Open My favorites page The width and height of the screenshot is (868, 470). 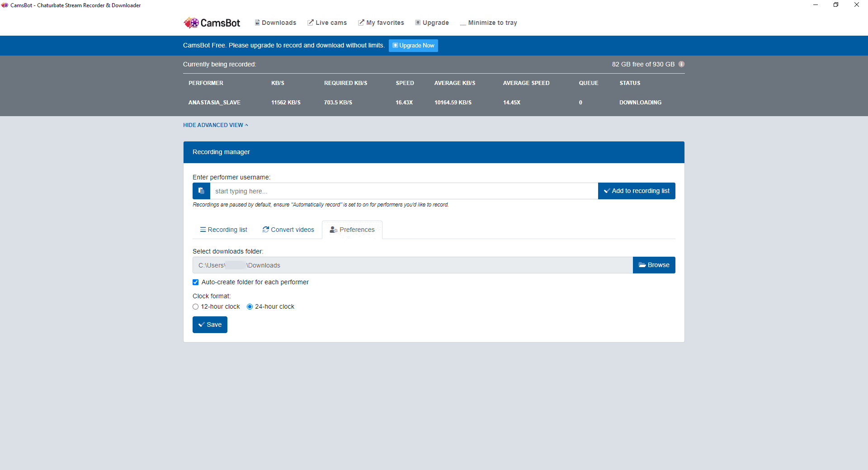(x=381, y=23)
